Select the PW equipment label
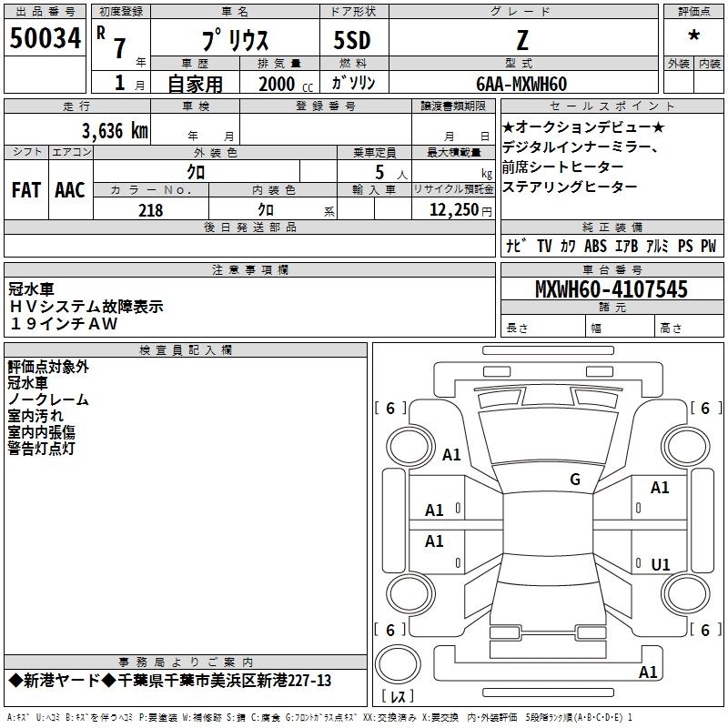 [x=708, y=246]
